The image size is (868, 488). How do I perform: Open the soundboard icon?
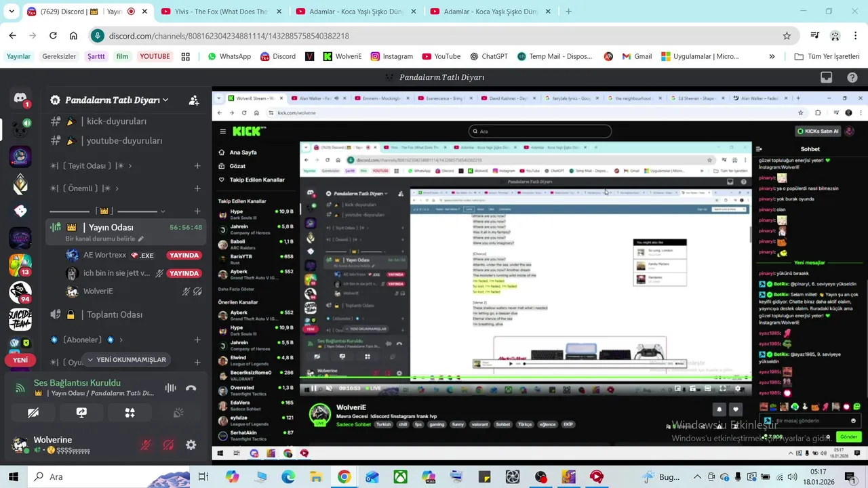(x=178, y=412)
